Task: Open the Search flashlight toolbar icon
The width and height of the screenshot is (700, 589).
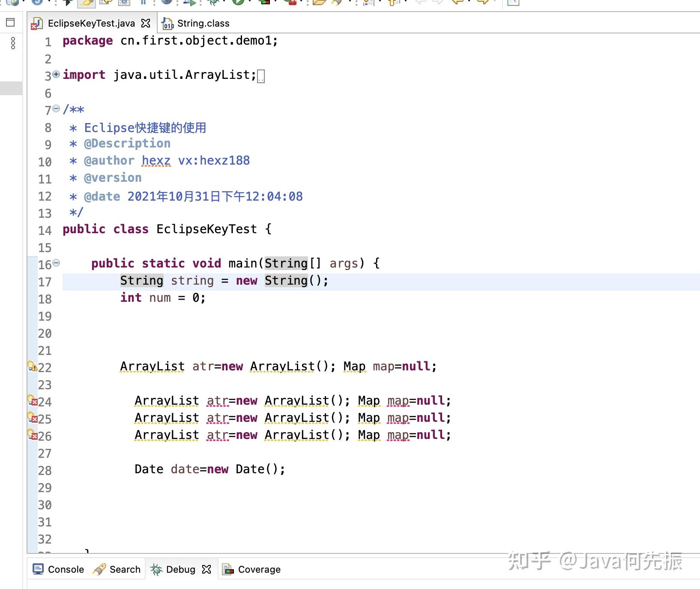Action: pos(336,3)
